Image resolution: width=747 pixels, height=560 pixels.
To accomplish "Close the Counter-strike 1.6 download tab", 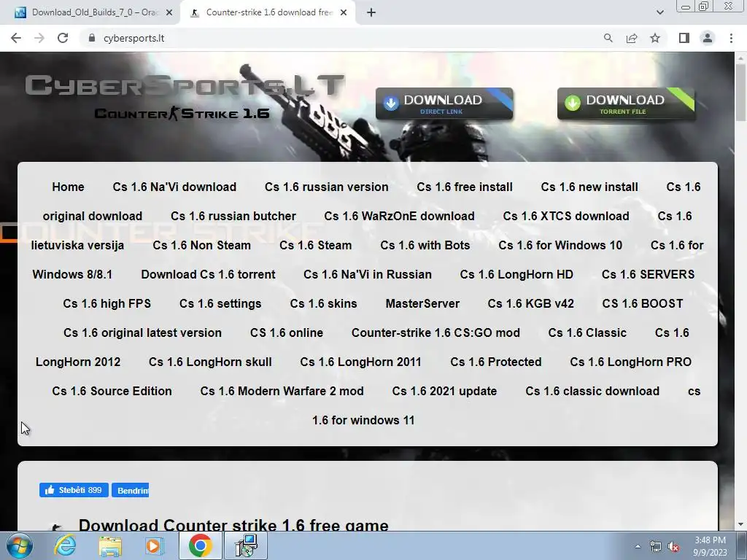I will tap(344, 12).
